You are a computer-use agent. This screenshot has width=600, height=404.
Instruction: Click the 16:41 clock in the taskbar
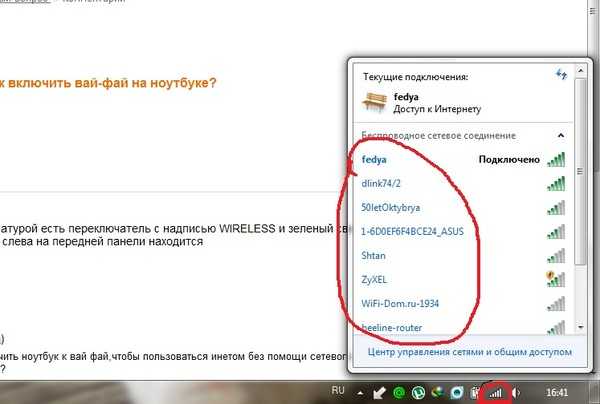(557, 393)
